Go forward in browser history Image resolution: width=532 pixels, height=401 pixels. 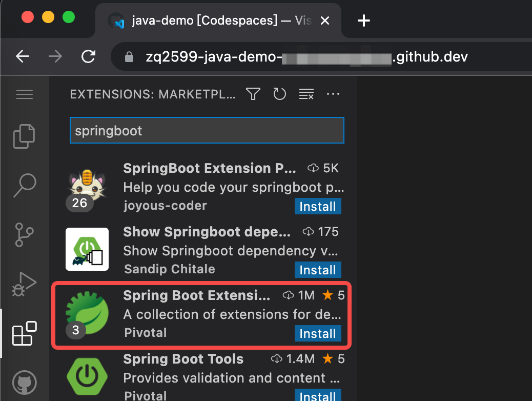point(55,56)
